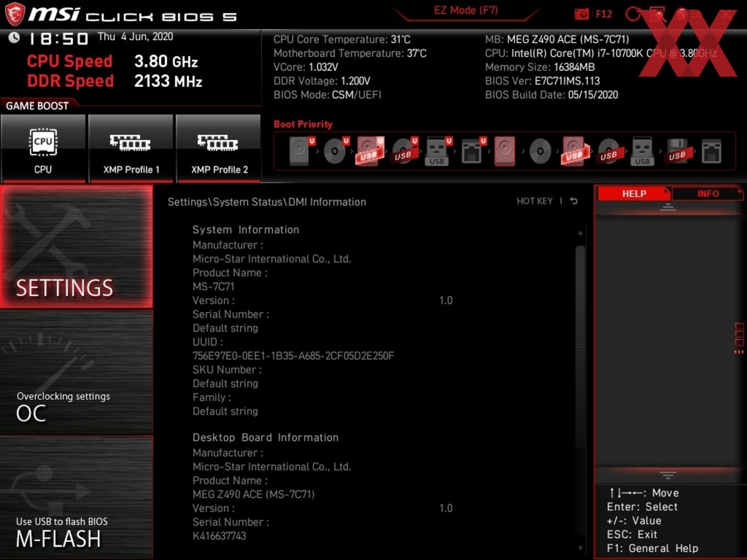Image resolution: width=747 pixels, height=560 pixels.
Task: Select the UEFI USB hard disk boot device
Action: point(370,150)
